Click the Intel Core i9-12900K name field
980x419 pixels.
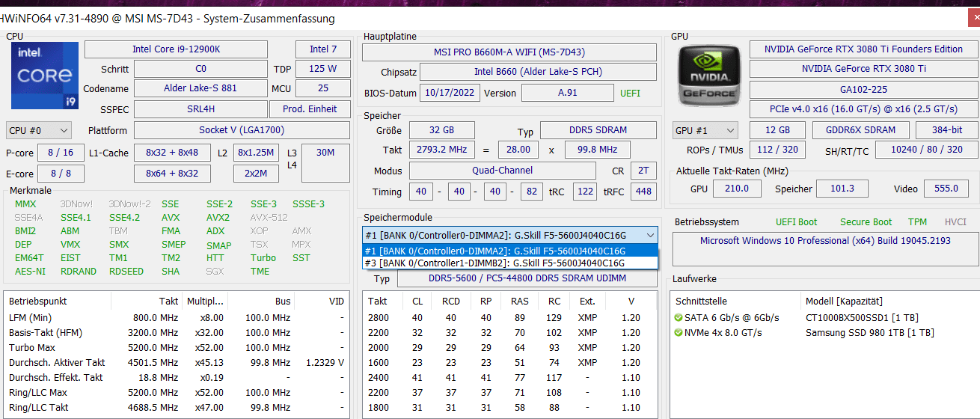(x=176, y=49)
